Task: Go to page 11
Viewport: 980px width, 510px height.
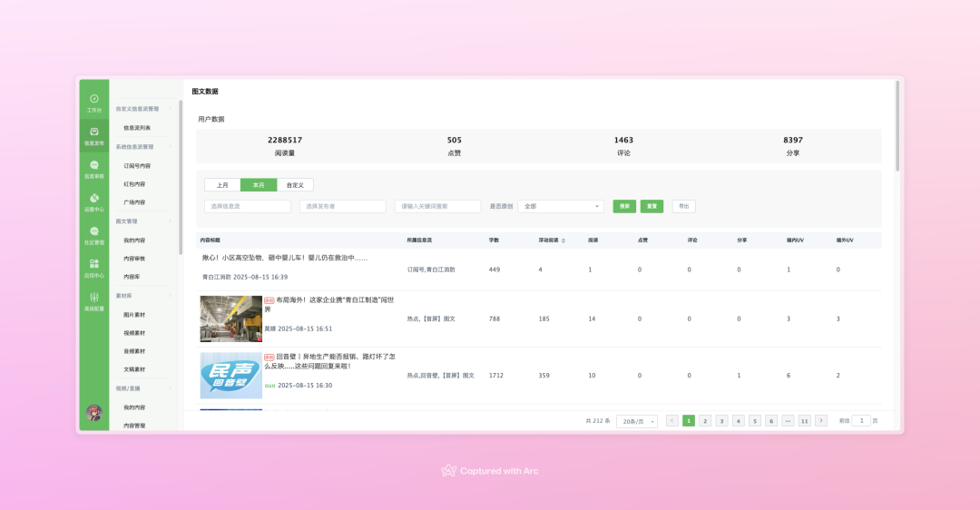Action: 804,421
